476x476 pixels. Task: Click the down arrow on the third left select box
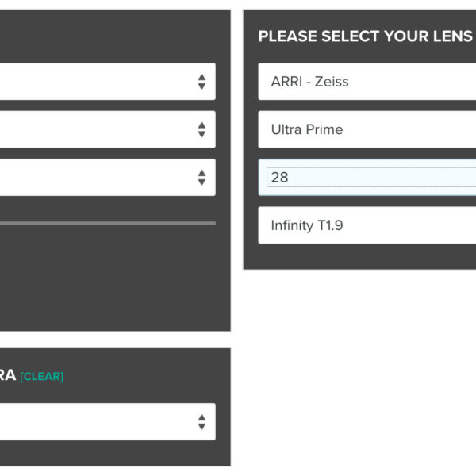202,182
